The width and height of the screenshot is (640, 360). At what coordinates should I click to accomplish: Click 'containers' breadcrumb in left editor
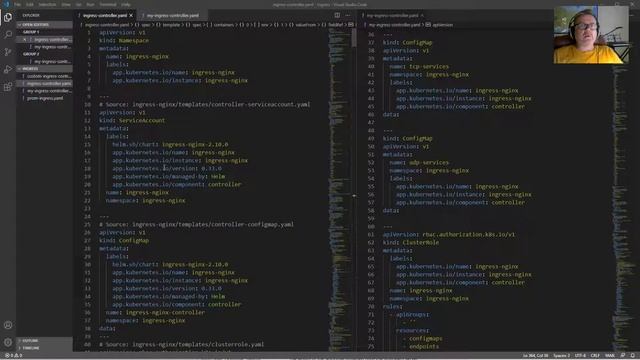pyautogui.click(x=224, y=24)
